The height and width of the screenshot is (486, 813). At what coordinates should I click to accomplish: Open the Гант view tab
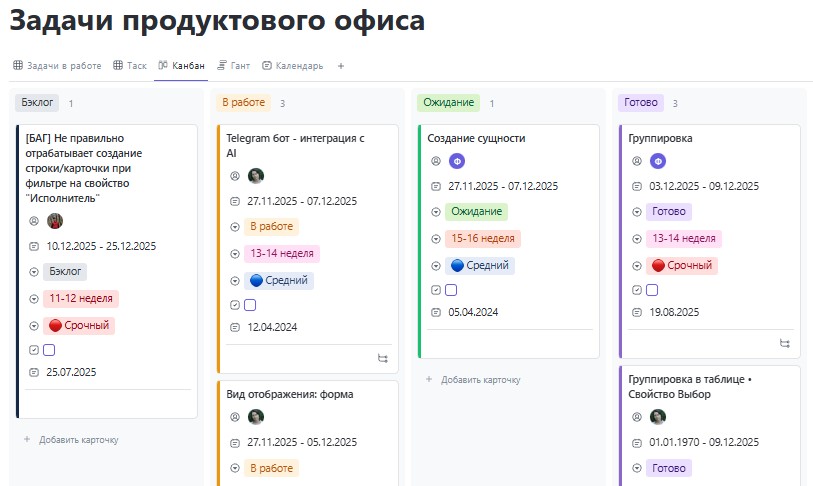coord(233,66)
